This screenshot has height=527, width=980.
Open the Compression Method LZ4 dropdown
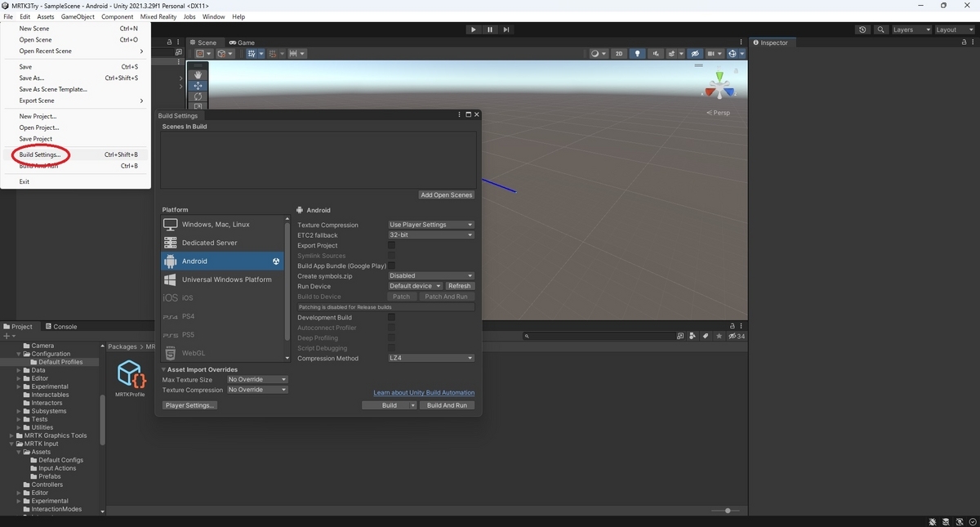[x=431, y=358]
